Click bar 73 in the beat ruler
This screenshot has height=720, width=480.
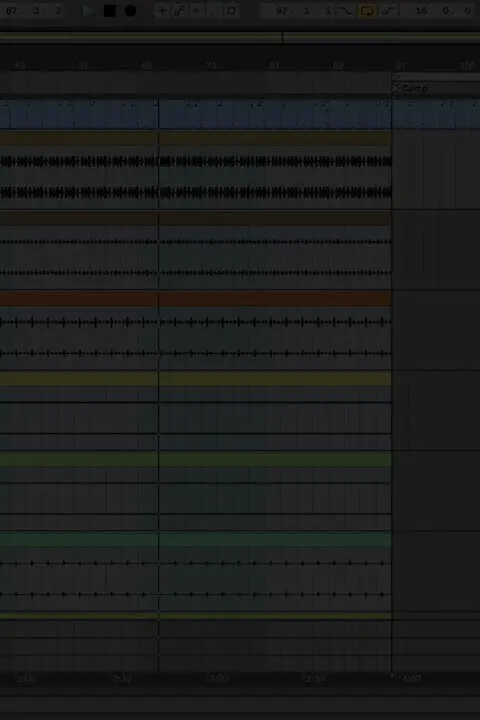pyautogui.click(x=211, y=66)
